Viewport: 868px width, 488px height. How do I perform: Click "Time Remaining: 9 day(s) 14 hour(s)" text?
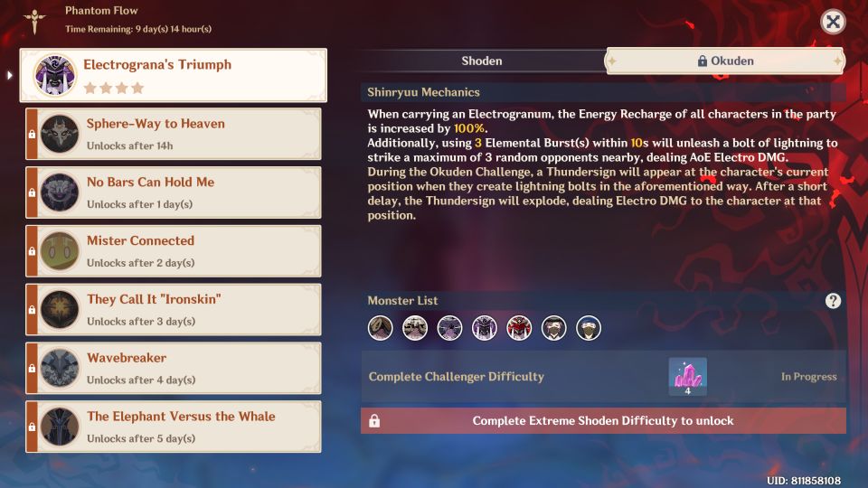(138, 29)
